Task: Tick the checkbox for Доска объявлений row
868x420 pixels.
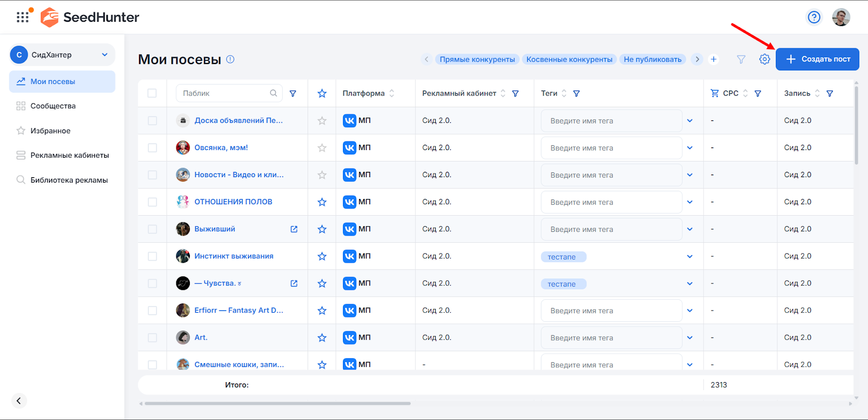Action: (x=152, y=121)
